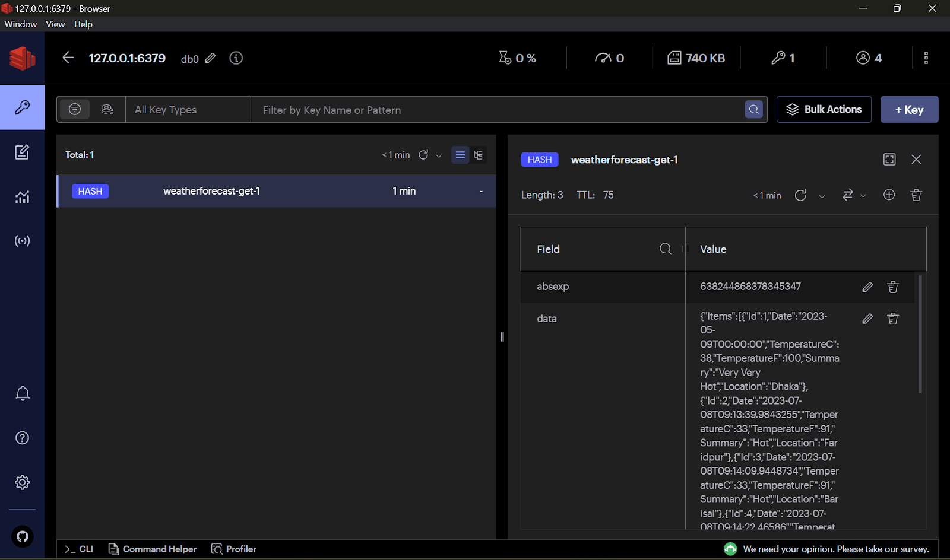
Task: Switch key browser to tree view
Action: coord(478,155)
